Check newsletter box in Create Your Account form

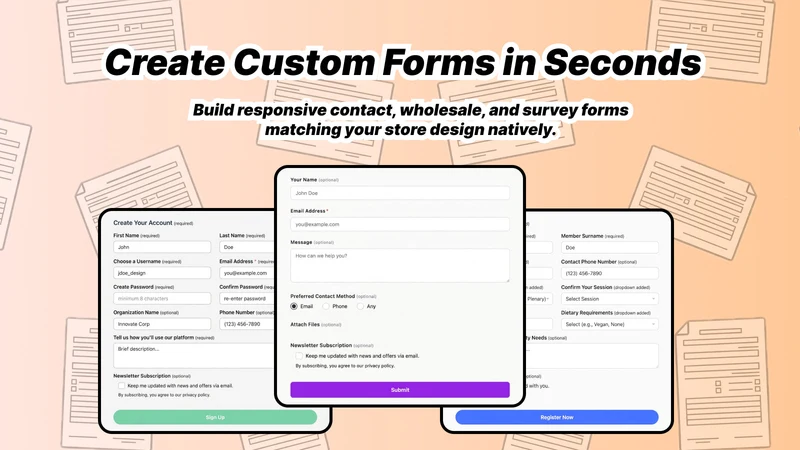click(x=121, y=386)
